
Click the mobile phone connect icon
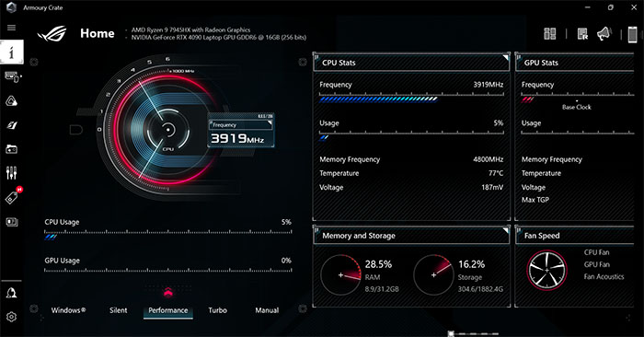point(633,34)
